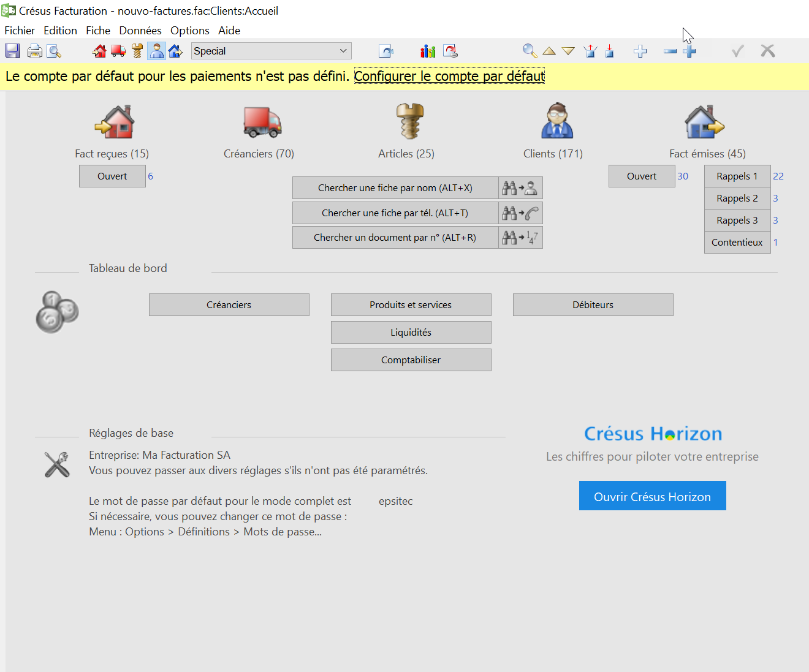Follow the Configurer le compte par défaut link
This screenshot has width=809, height=672.
(x=449, y=76)
